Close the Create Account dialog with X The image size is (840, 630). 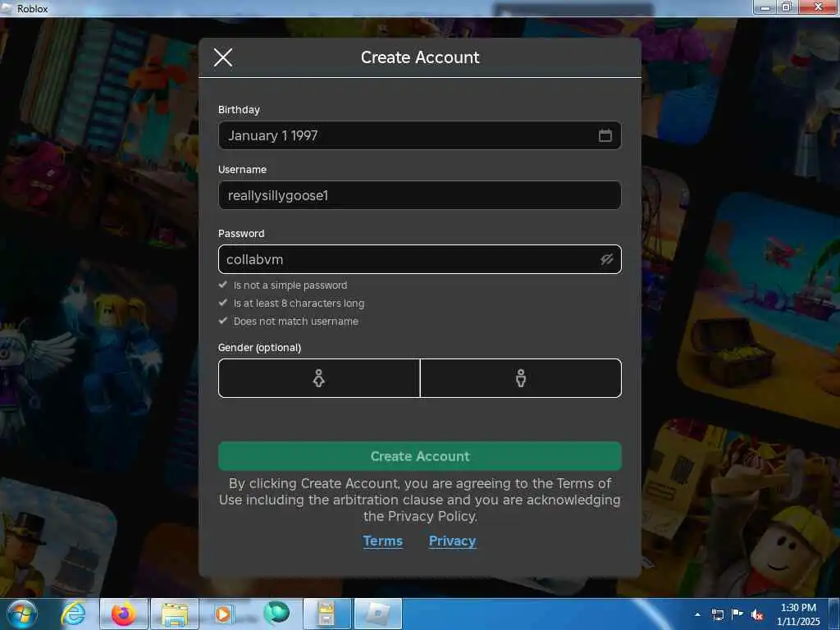pos(223,57)
